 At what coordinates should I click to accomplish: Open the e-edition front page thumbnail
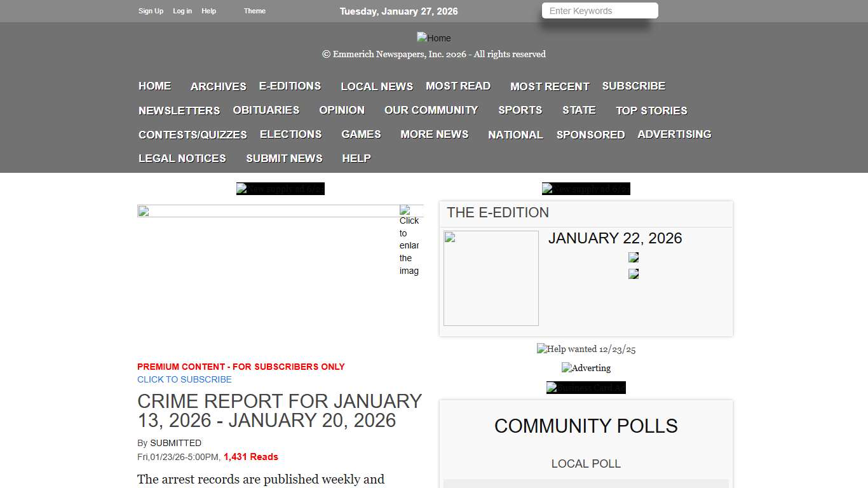pyautogui.click(x=491, y=278)
